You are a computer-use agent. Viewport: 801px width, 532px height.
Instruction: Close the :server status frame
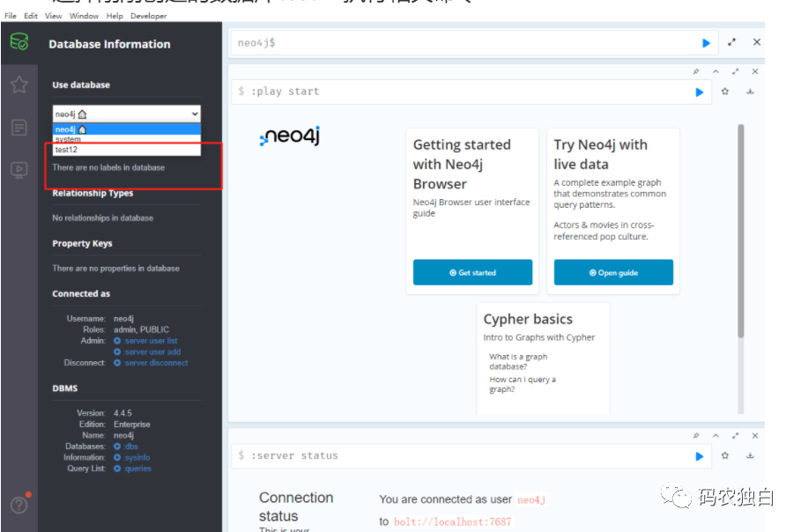[755, 435]
